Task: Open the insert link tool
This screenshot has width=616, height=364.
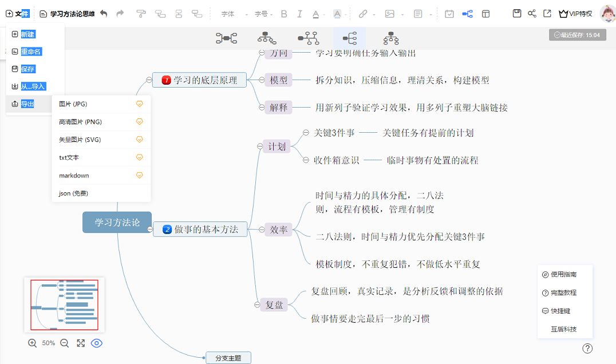Action: 364,13
